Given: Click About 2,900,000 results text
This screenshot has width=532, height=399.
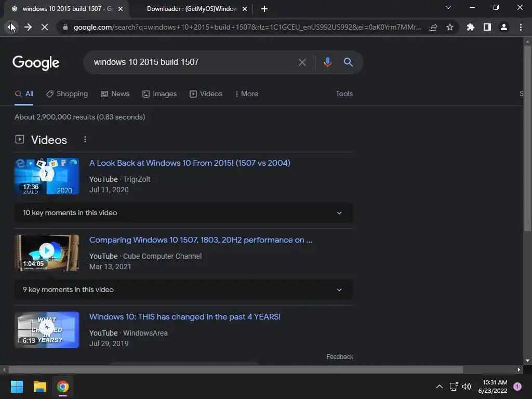Looking at the screenshot, I should [79, 117].
